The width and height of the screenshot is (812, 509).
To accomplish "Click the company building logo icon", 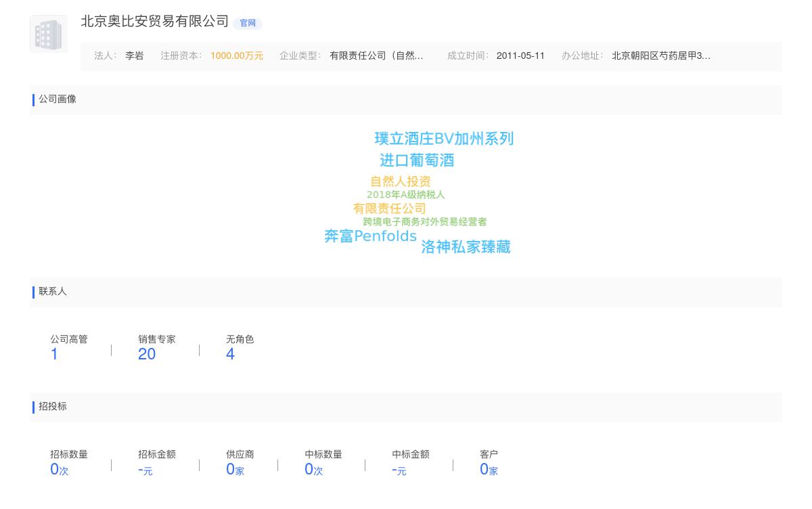I will coord(49,34).
